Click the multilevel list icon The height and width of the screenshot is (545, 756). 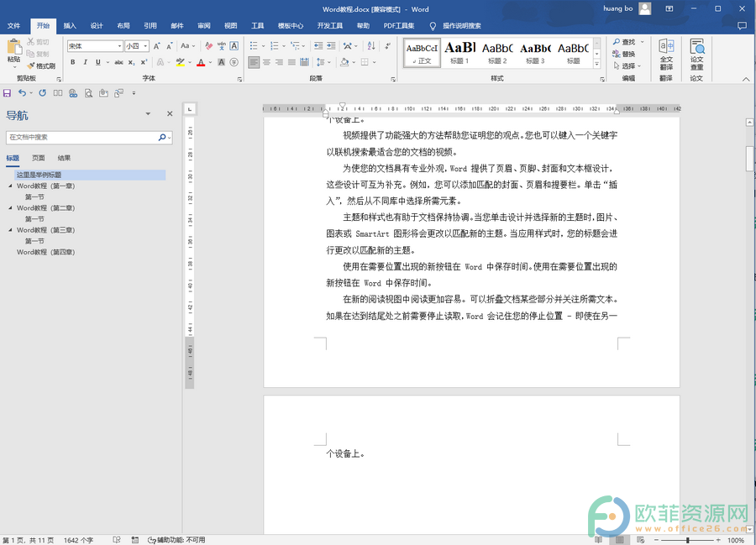295,46
